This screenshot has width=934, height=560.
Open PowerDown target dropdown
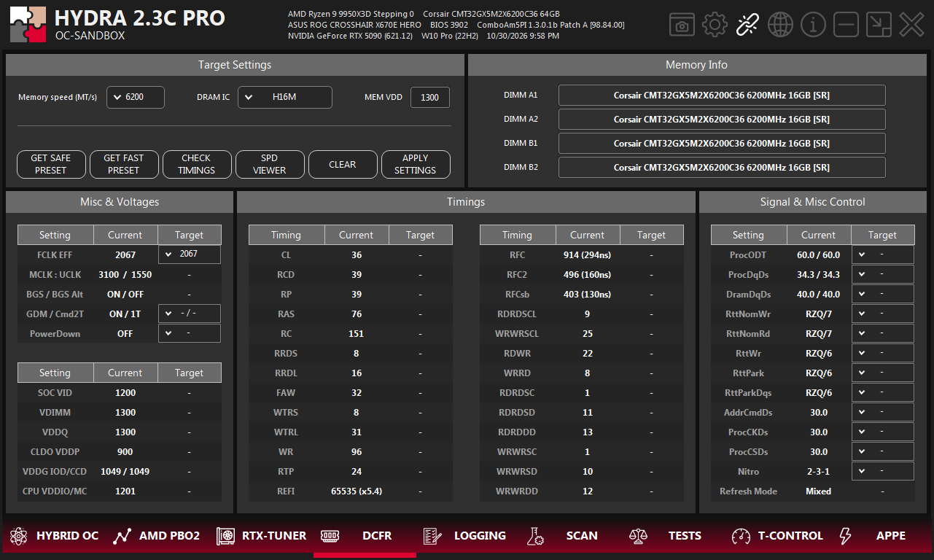[190, 333]
